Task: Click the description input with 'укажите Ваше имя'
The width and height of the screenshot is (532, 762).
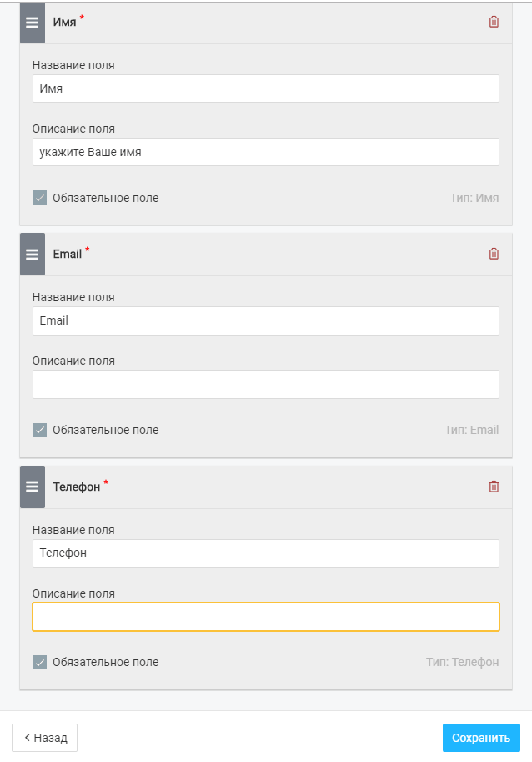Action: click(265, 152)
